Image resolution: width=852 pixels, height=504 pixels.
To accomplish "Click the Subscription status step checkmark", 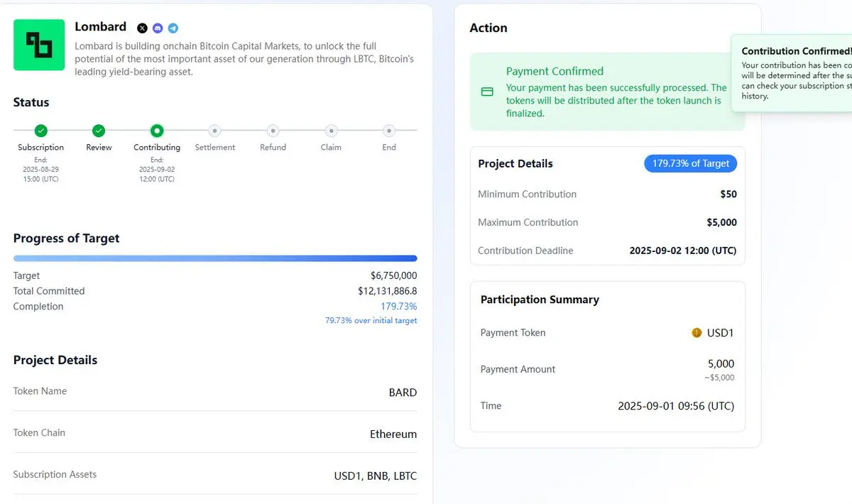I will click(41, 131).
